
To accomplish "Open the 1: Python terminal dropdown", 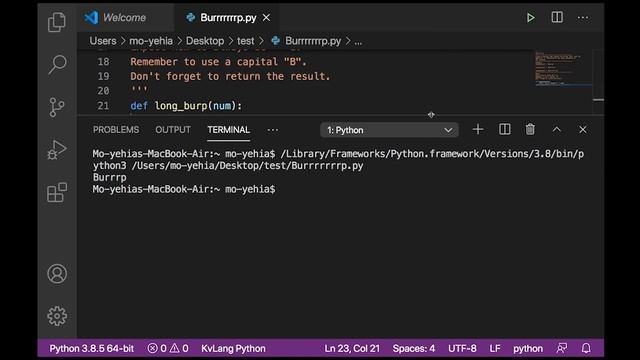I will tap(389, 130).
